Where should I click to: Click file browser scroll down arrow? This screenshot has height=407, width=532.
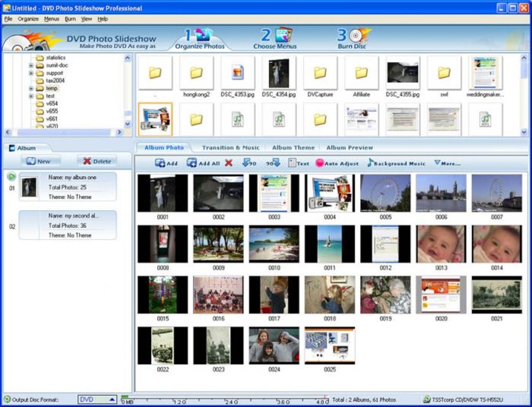click(x=524, y=132)
